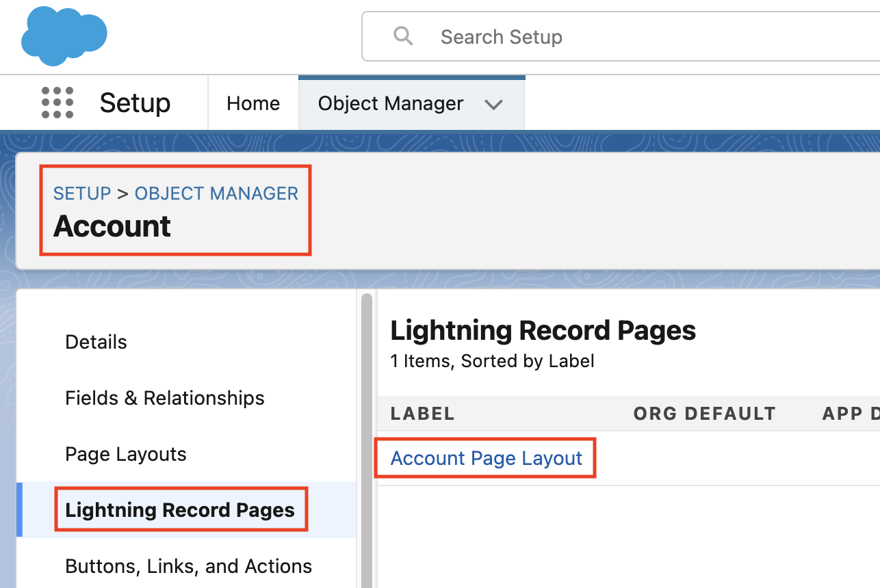Sort by the LABEL column header
The height and width of the screenshot is (588, 880).
pyautogui.click(x=422, y=414)
